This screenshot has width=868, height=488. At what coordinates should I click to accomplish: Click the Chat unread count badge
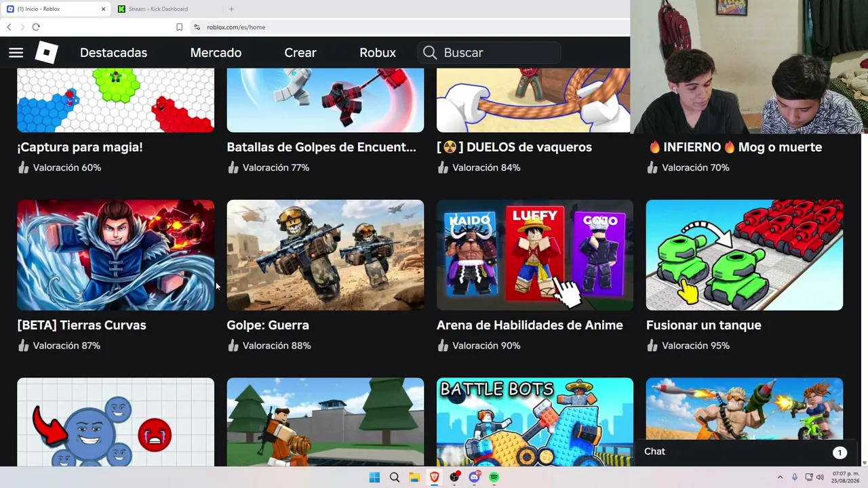click(840, 453)
